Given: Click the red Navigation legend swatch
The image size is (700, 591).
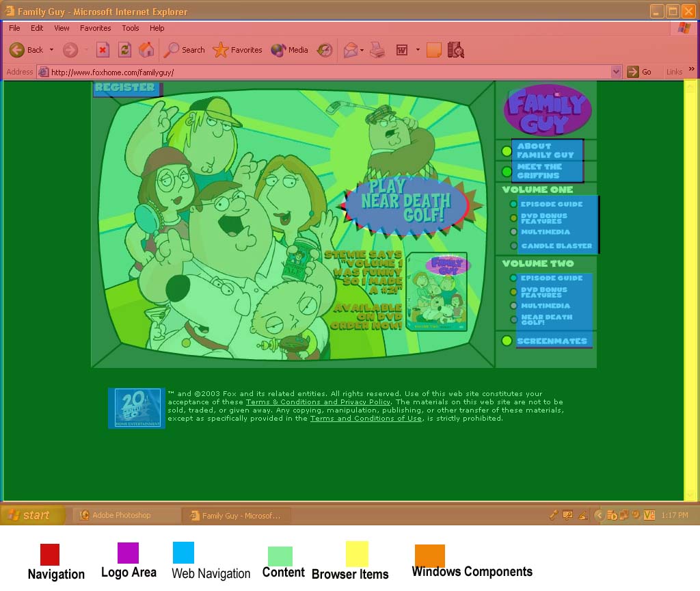Looking at the screenshot, I should pos(50,554).
